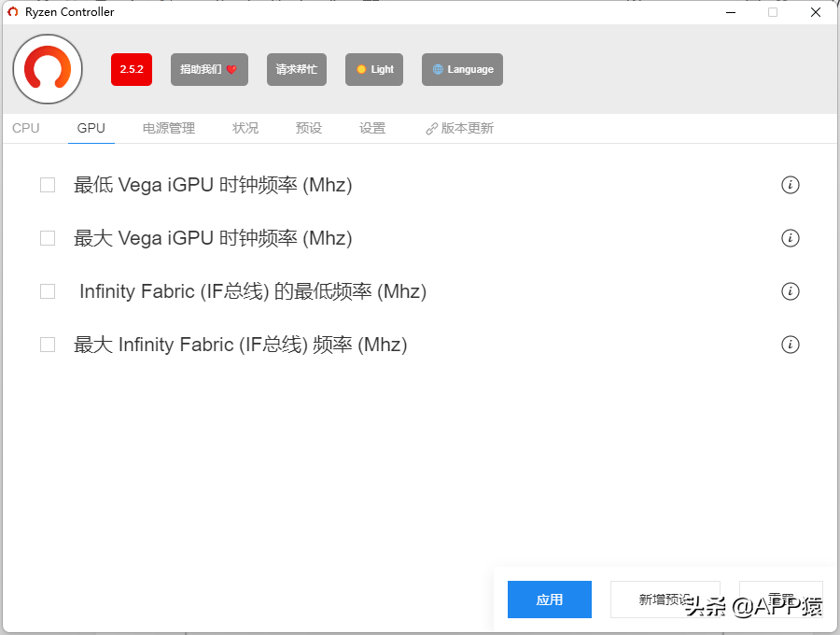This screenshot has width=840, height=635.
Task: Click the 2.5.2 version badge
Action: pos(131,69)
